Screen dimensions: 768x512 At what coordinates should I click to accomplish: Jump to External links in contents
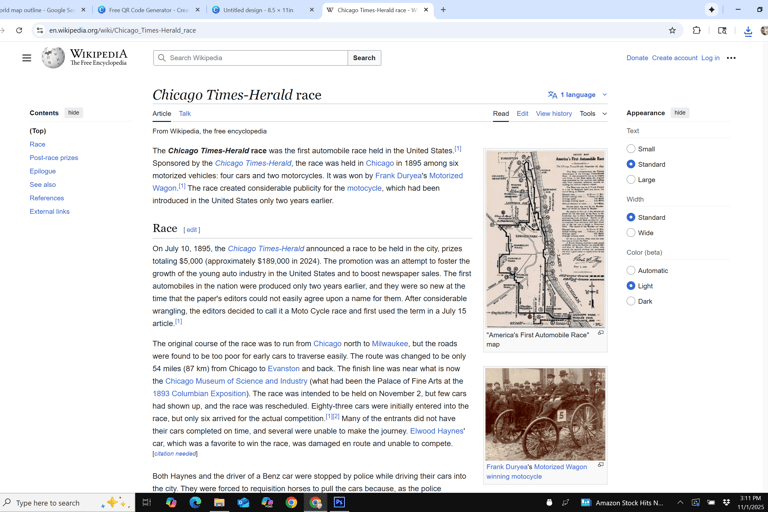tap(49, 212)
